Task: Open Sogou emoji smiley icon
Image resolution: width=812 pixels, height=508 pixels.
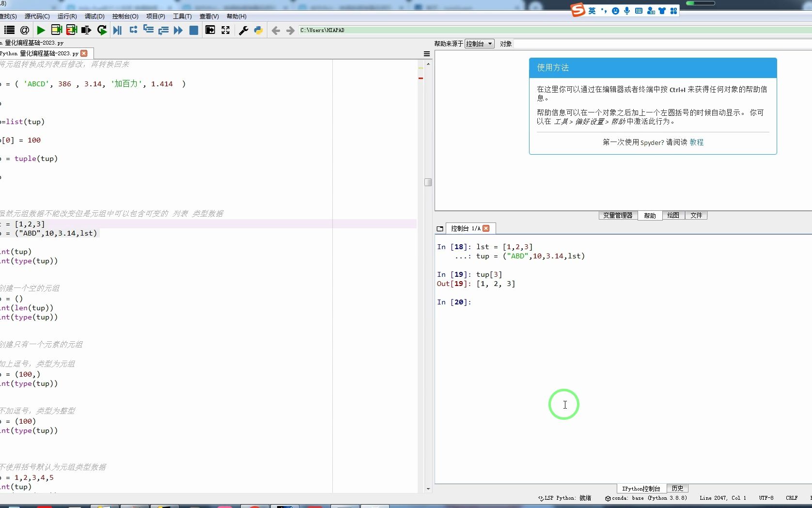Action: [x=615, y=11]
